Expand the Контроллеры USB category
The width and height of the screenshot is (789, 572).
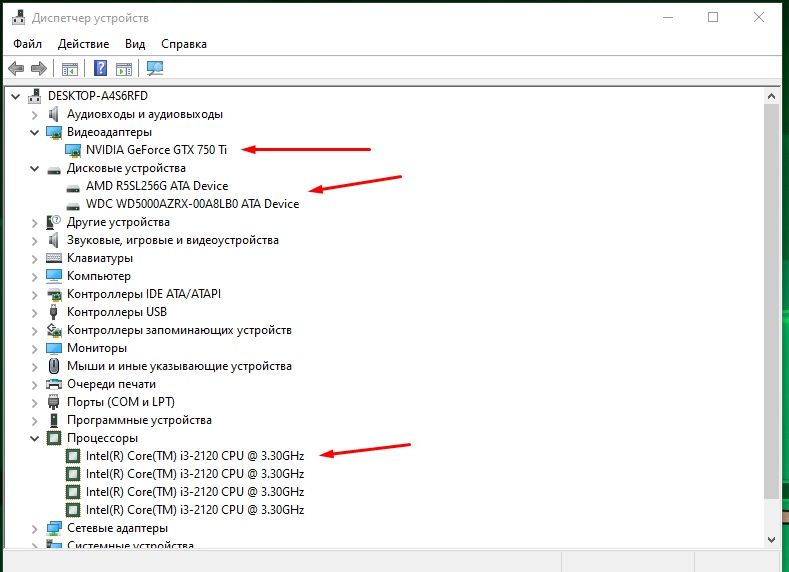[34, 312]
